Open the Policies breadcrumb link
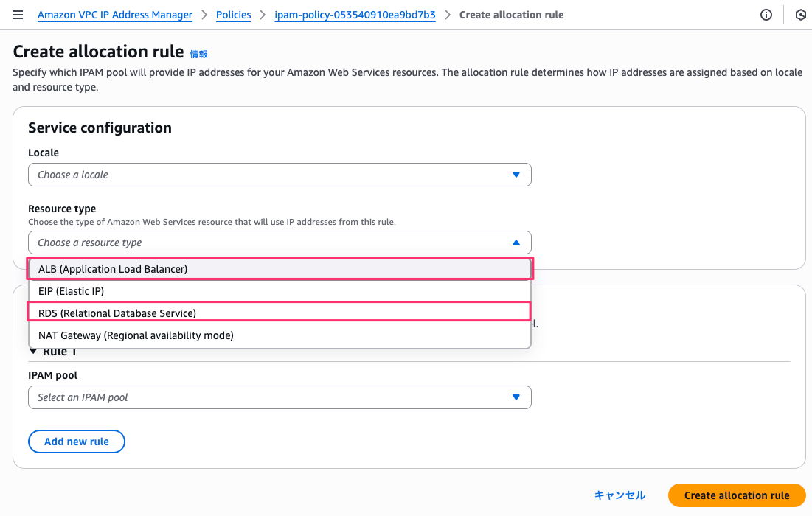The height and width of the screenshot is (516, 812). click(x=233, y=15)
